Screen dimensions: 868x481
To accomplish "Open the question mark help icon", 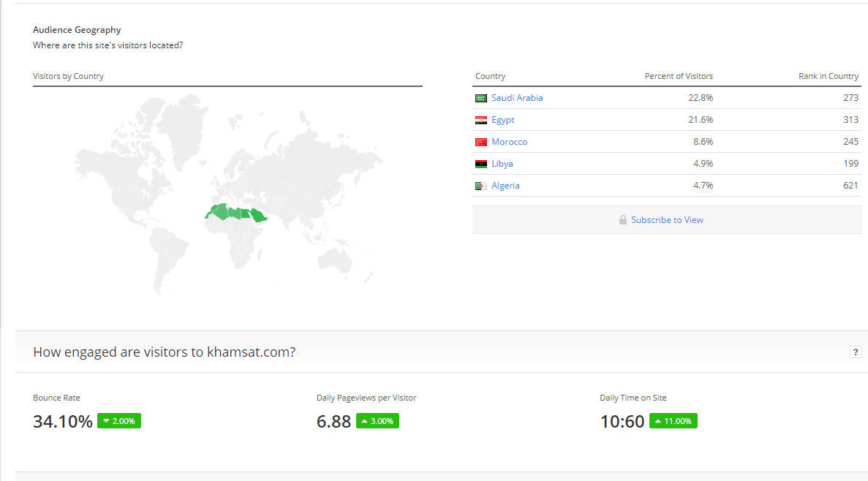I will [x=856, y=352].
